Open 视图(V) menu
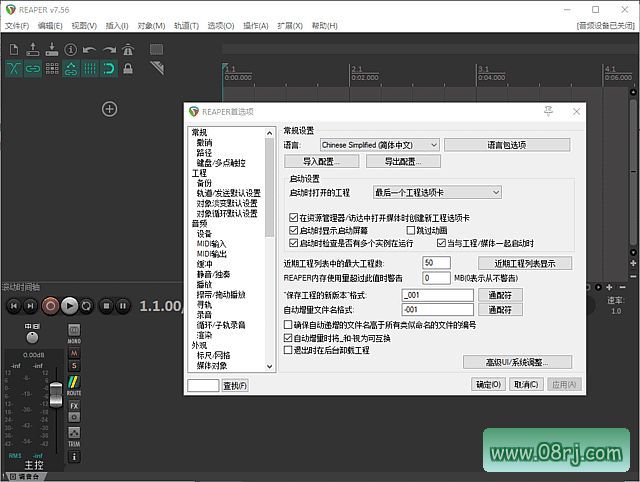Viewport: 640px width, 482px height. click(84, 26)
